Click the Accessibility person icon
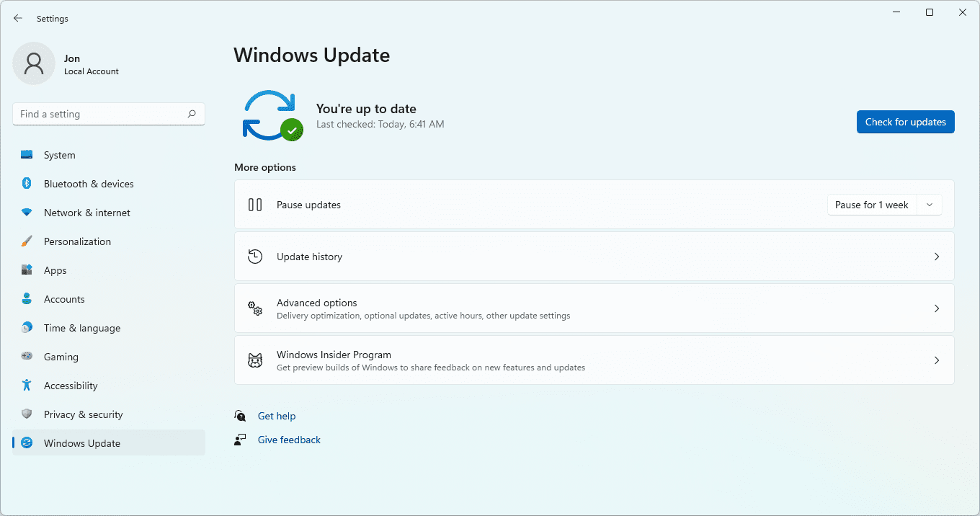 point(27,385)
